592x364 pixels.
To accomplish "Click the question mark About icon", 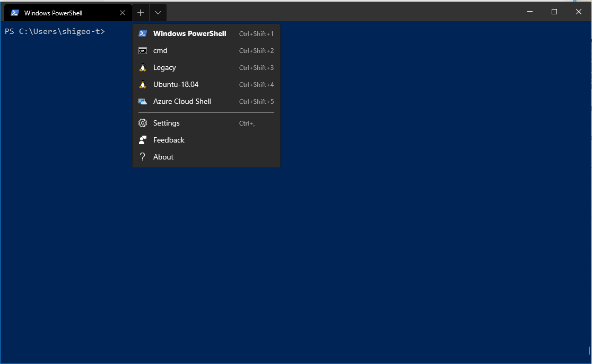I will (x=142, y=157).
